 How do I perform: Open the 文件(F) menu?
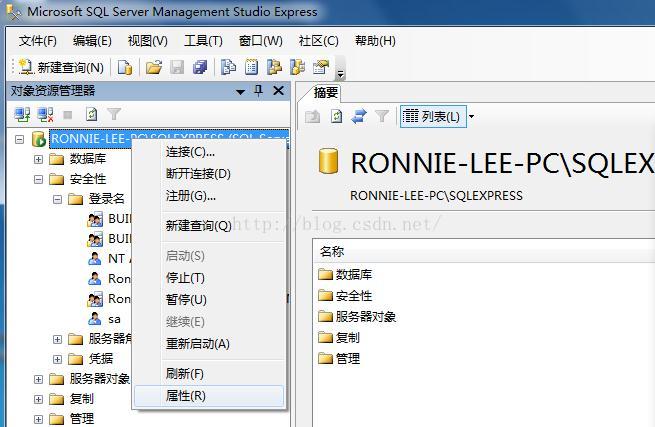[38, 41]
